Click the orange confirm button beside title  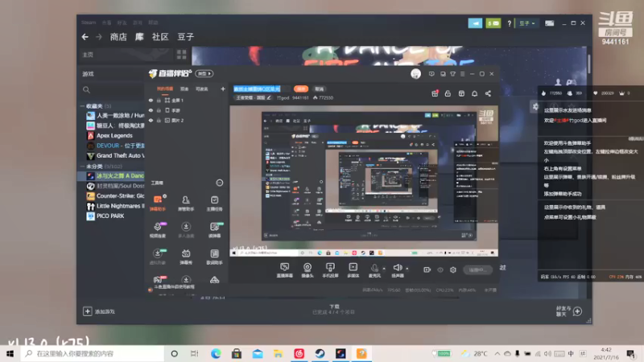(301, 88)
